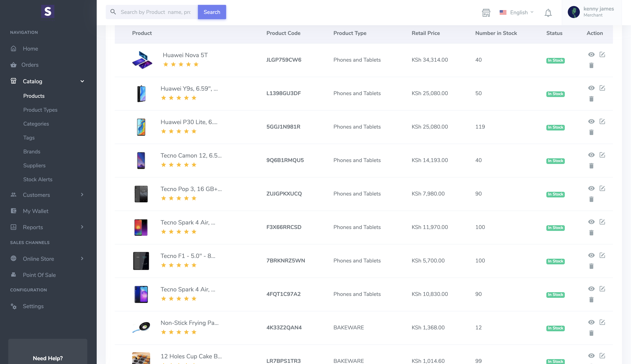Expand the Reports menu chevron
This screenshot has width=631, height=364.
pos(82,227)
